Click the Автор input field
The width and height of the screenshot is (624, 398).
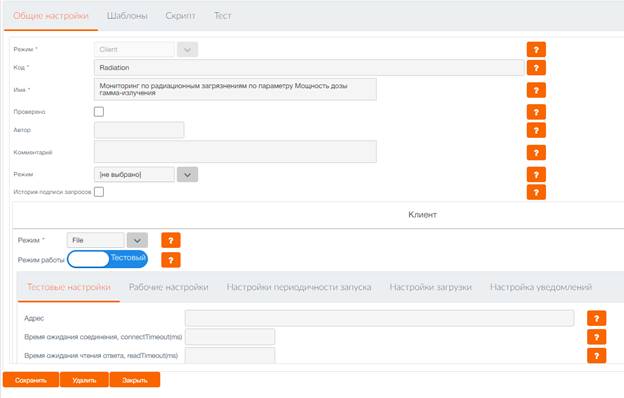point(139,130)
